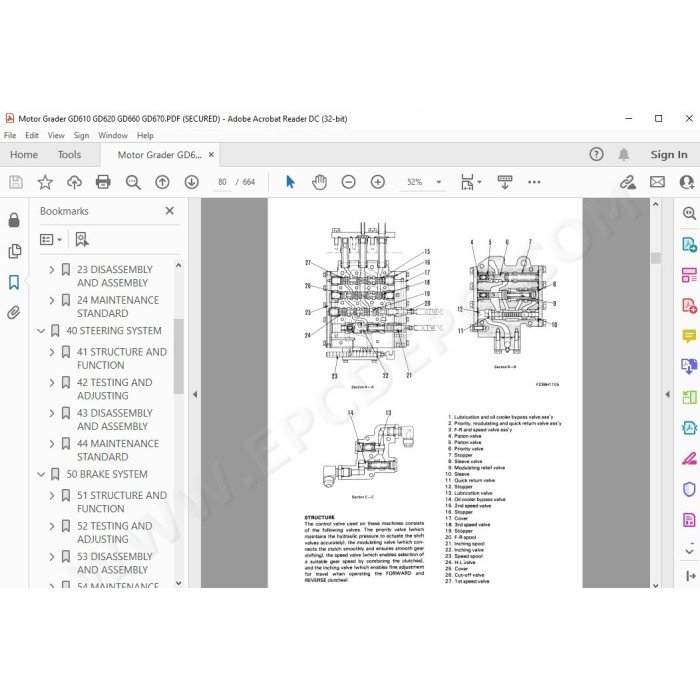Open the Comment tool in right pane
This screenshot has height=700, width=700.
(x=689, y=336)
